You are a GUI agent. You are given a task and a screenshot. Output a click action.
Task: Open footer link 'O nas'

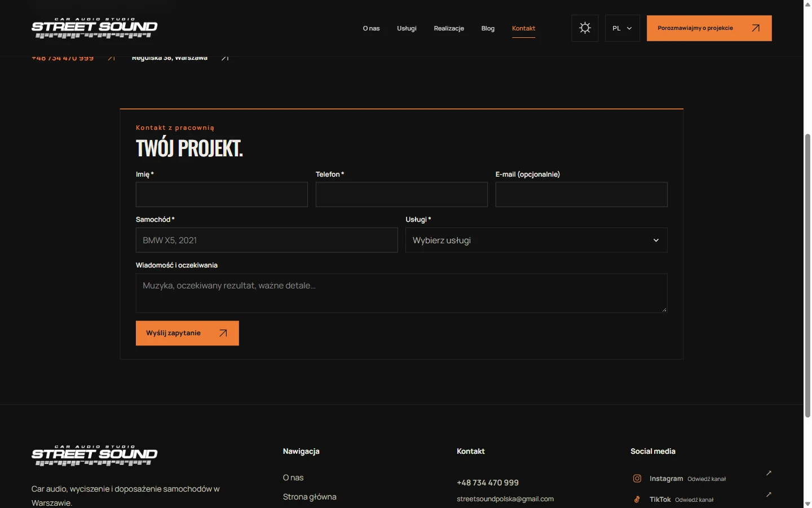(293, 478)
